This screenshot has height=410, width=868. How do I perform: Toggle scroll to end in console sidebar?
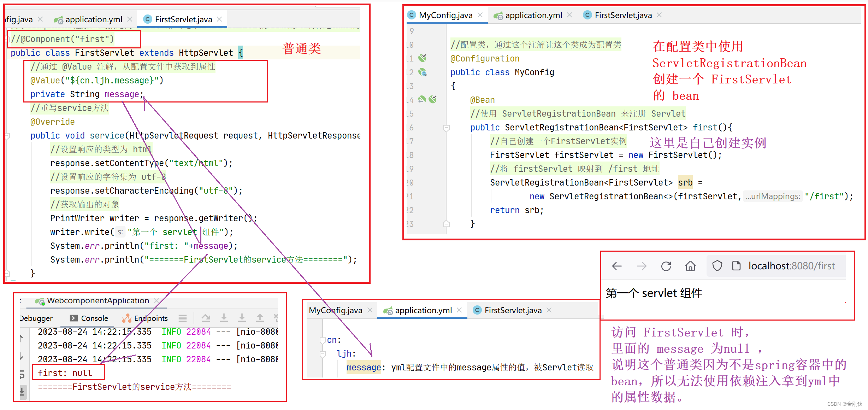pyautogui.click(x=22, y=392)
